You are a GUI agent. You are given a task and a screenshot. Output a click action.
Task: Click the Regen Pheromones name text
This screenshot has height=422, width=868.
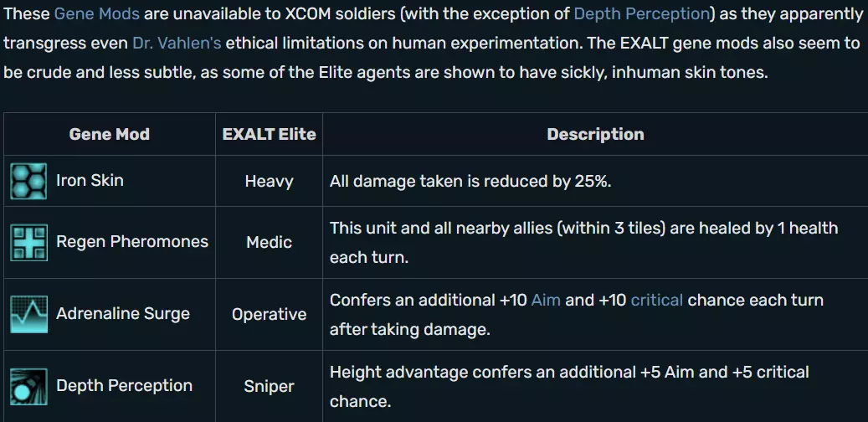[x=132, y=242]
